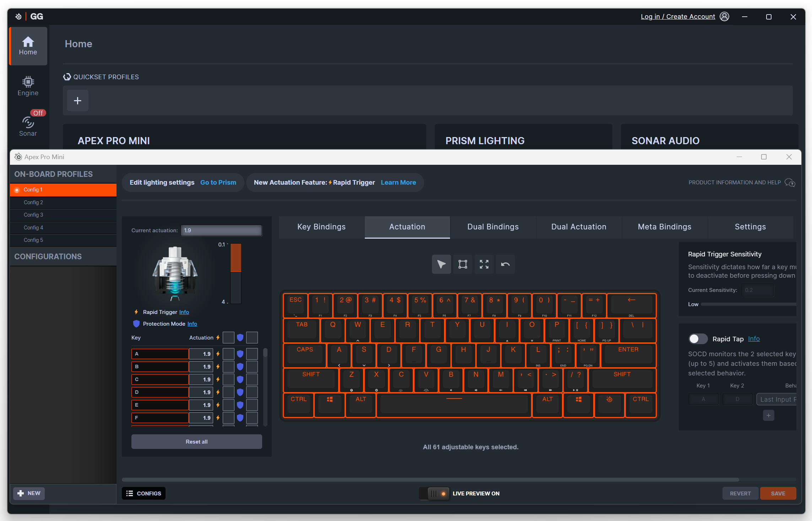
Task: Open the Meta Bindings tab
Action: click(664, 227)
